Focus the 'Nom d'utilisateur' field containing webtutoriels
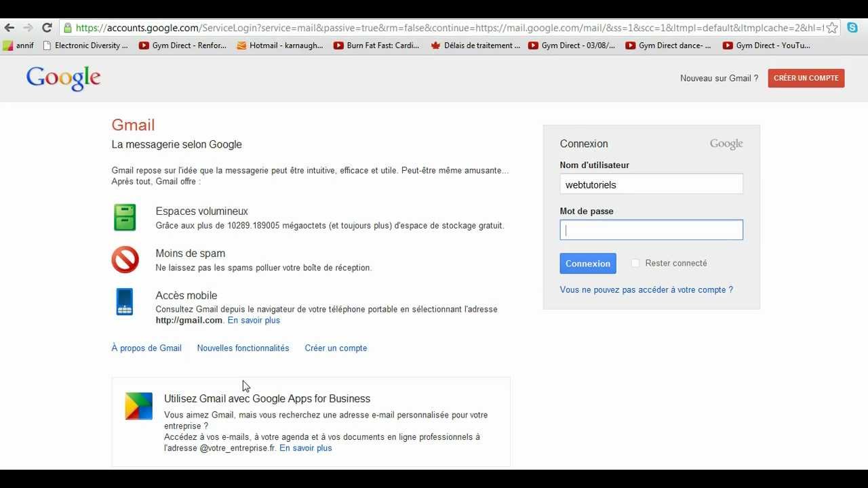The image size is (868, 488). click(x=652, y=184)
